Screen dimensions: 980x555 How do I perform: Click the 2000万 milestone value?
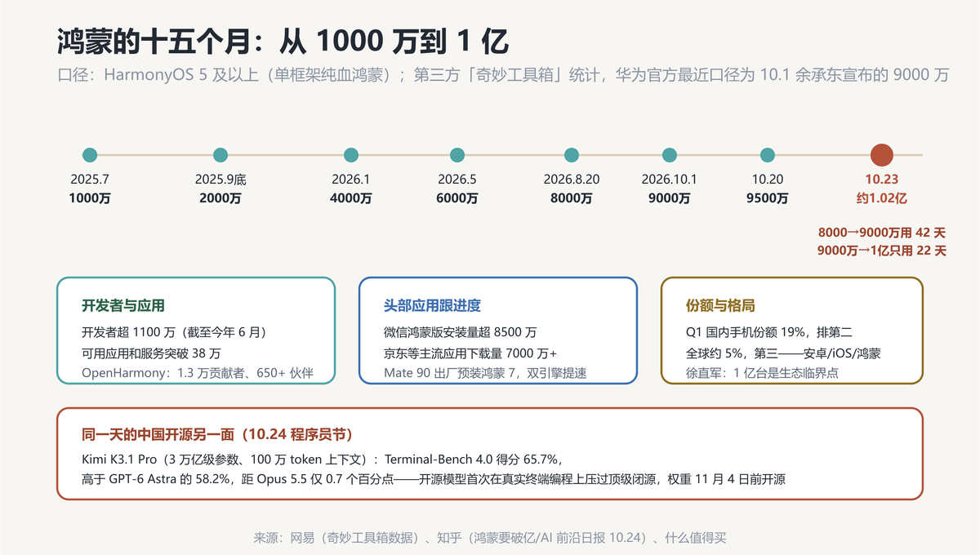[x=220, y=198]
